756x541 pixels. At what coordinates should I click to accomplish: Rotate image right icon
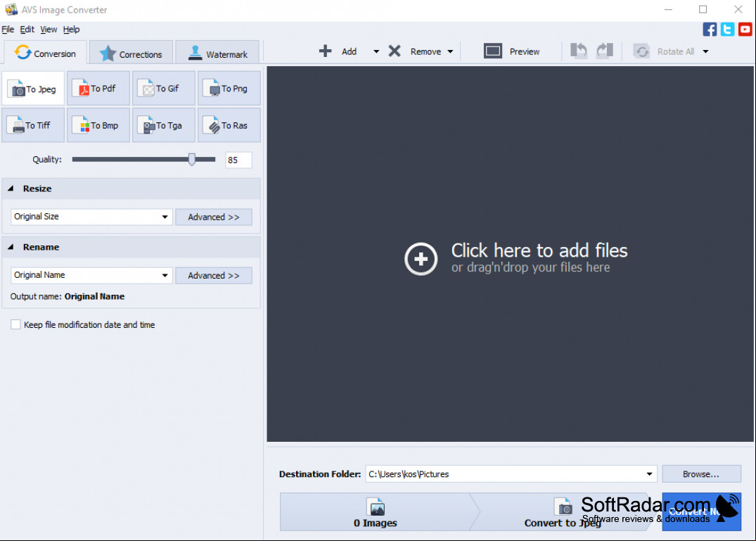(x=605, y=51)
